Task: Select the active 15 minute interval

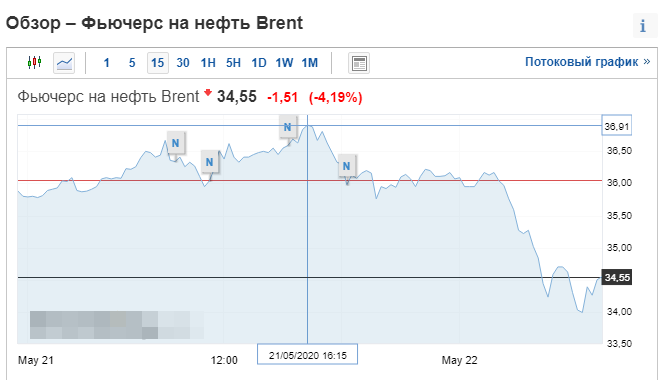Action: tap(158, 63)
